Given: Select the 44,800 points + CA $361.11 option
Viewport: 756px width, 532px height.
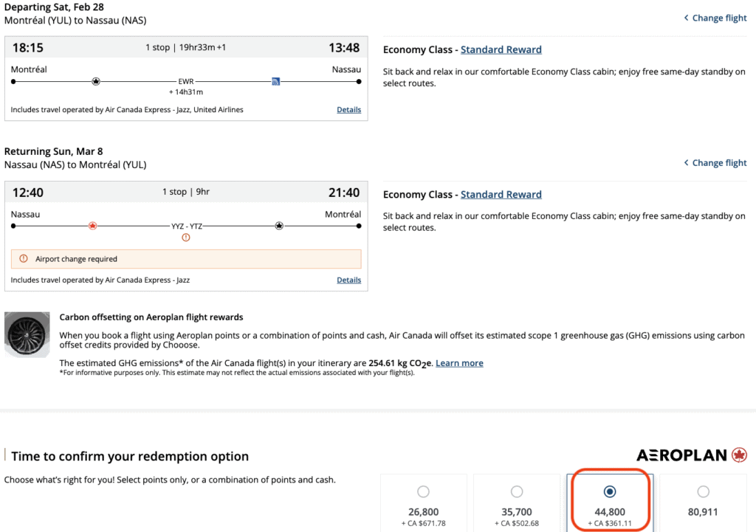Looking at the screenshot, I should 610,491.
